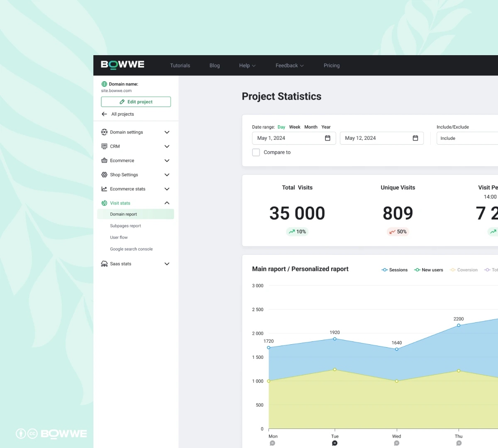Click the 2200 Sessions point on Thu
The image size is (498, 448).
pos(459,325)
